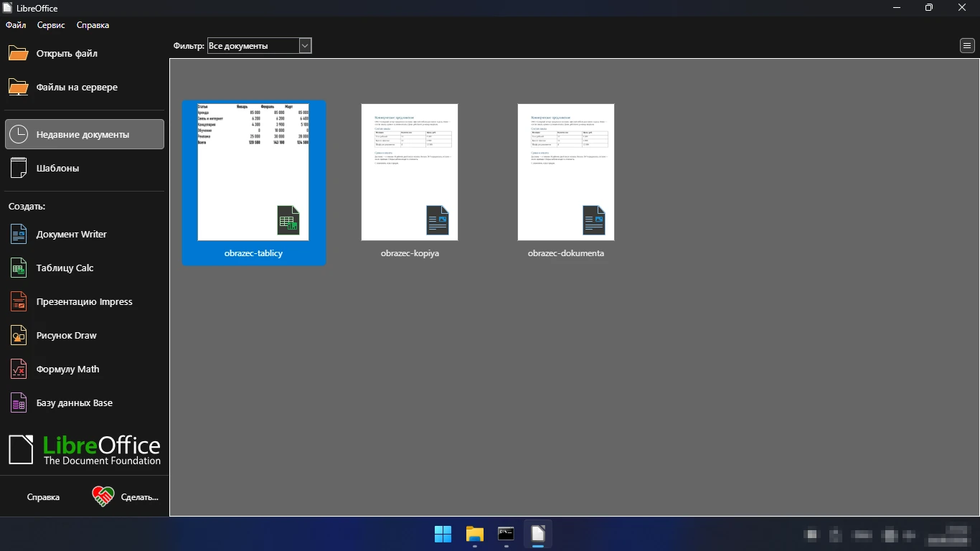Switch to terminal in taskbar
Viewport: 980px width, 551px height.
[507, 534]
